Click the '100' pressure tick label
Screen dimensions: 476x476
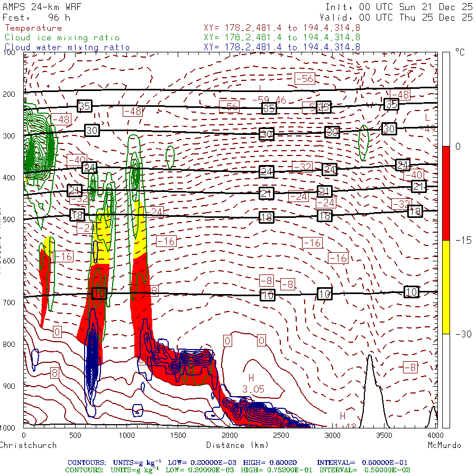[x=9, y=52]
